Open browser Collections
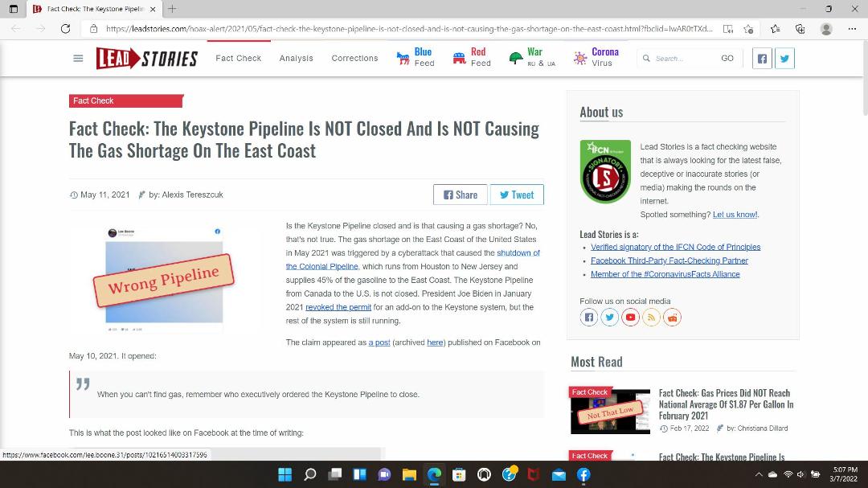 click(x=800, y=29)
